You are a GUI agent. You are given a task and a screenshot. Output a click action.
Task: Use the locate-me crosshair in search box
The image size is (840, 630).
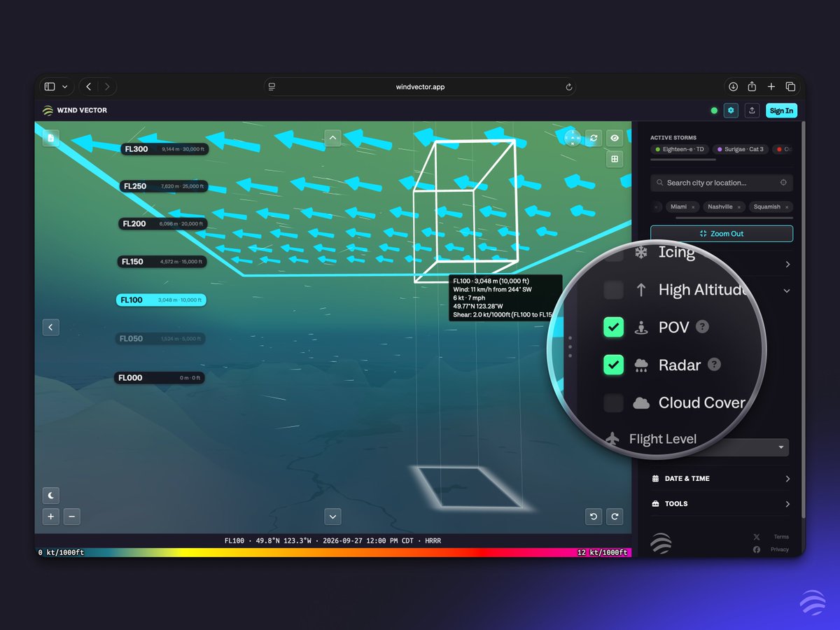click(x=783, y=183)
